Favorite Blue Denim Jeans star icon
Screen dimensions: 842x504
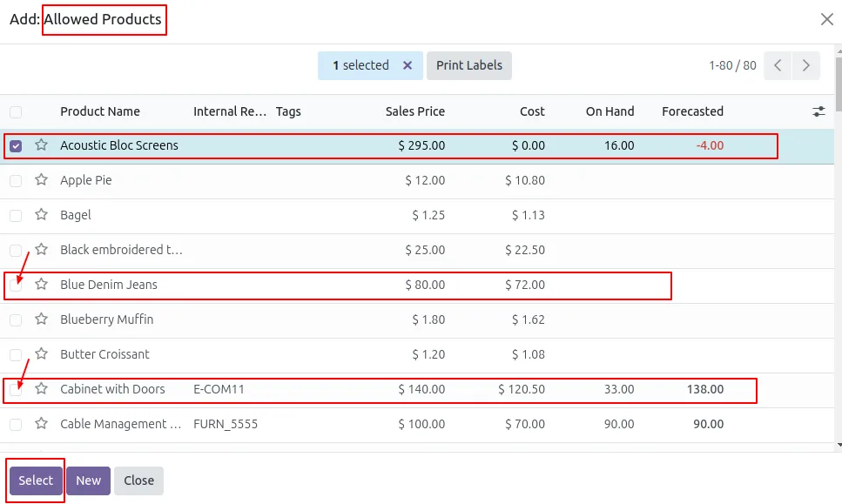(x=41, y=285)
